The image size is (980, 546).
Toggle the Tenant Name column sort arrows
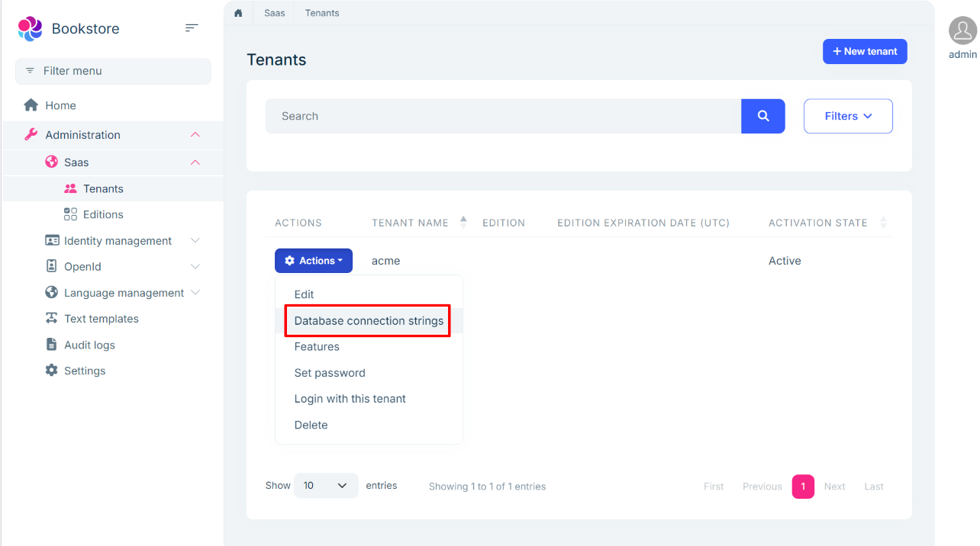coord(463,221)
